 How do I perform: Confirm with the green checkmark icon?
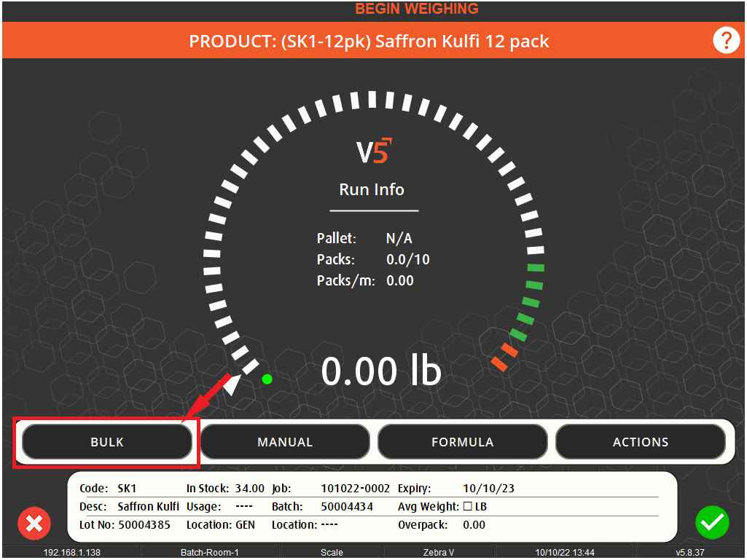point(712,522)
